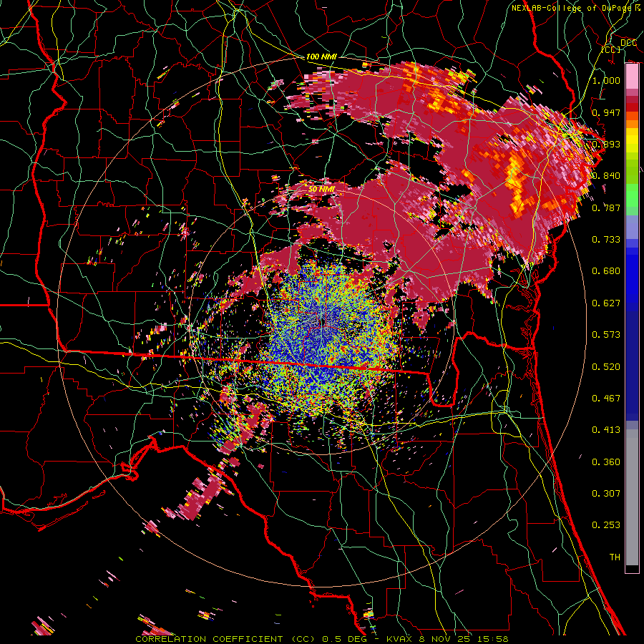The height and width of the screenshot is (644, 644).
Task: Click the 0.307 scale value
Action: tap(606, 494)
